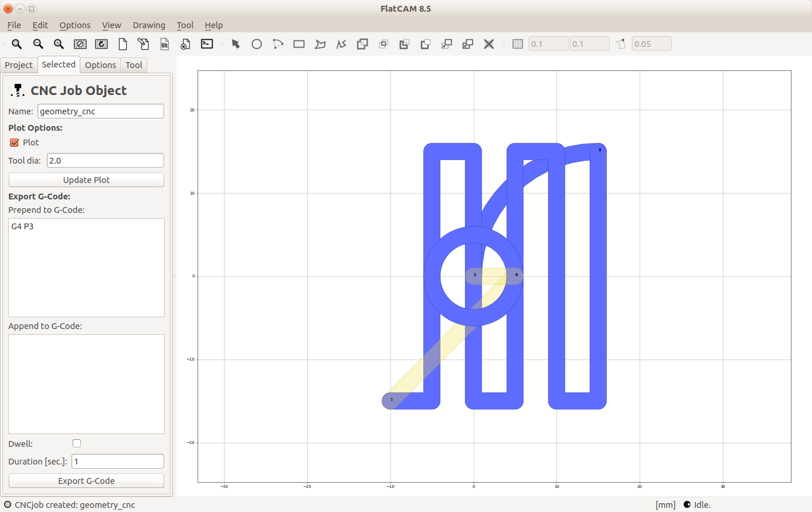Click the Polygon Union icon
The width and height of the screenshot is (812, 512).
point(362,44)
